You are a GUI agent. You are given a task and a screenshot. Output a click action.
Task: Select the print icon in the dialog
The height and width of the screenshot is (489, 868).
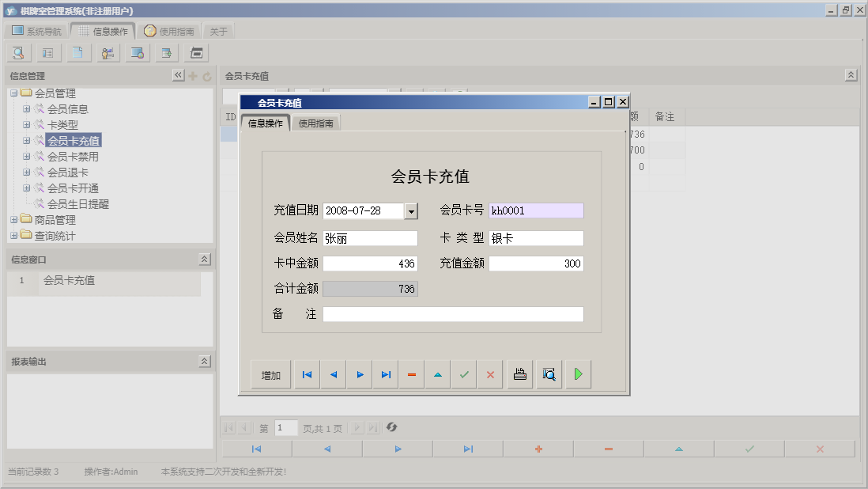coord(519,373)
